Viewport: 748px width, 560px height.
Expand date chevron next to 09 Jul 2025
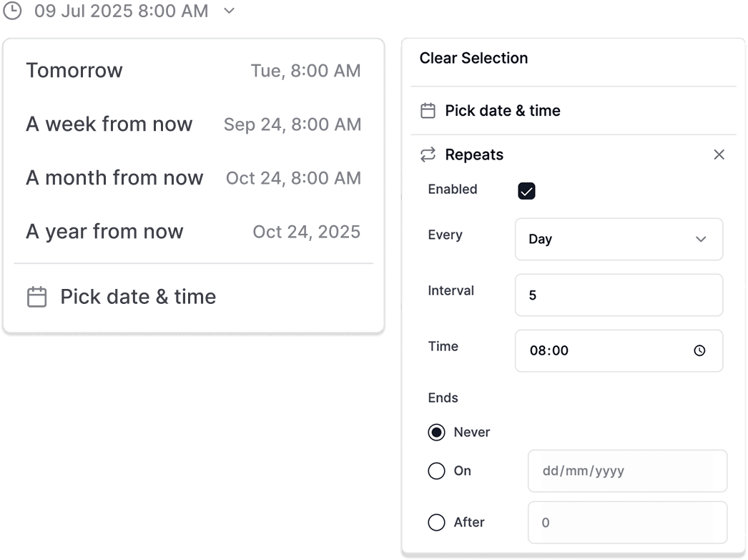[228, 11]
